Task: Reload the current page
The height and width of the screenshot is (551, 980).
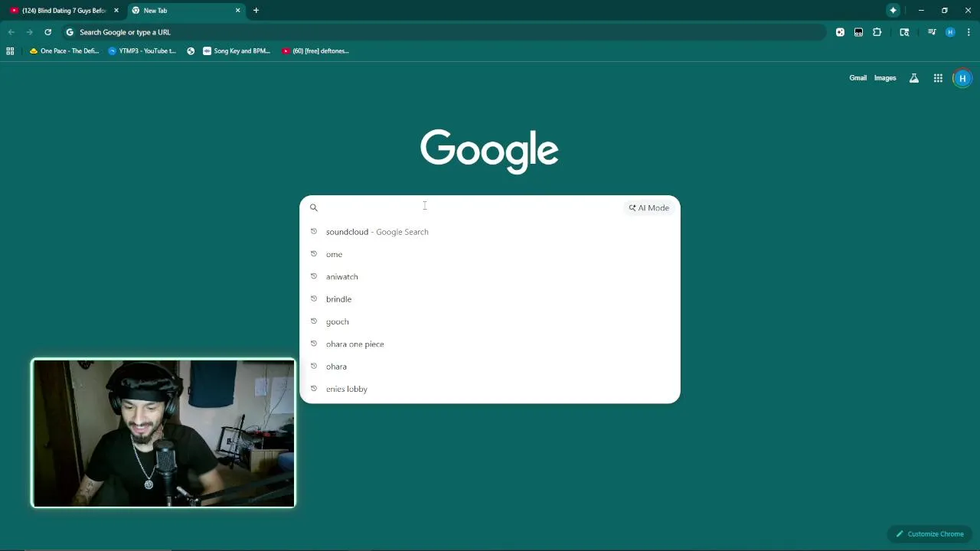Action: pyautogui.click(x=47, y=32)
